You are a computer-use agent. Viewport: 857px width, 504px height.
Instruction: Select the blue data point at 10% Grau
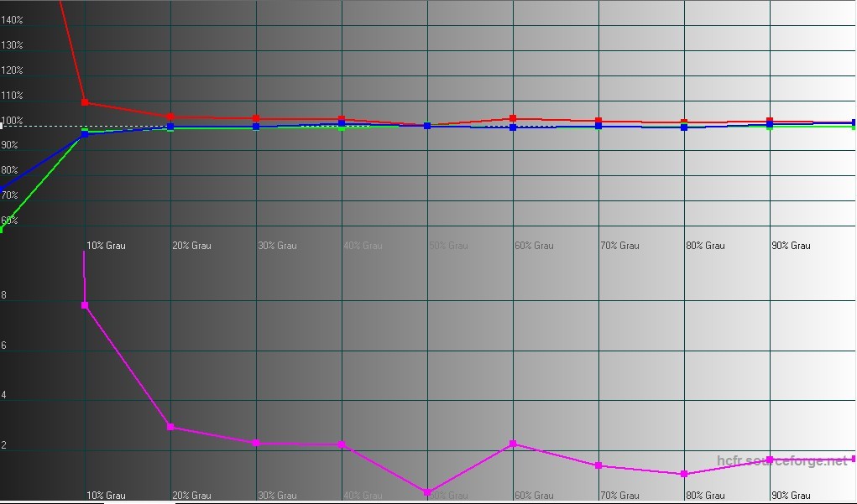coord(85,134)
